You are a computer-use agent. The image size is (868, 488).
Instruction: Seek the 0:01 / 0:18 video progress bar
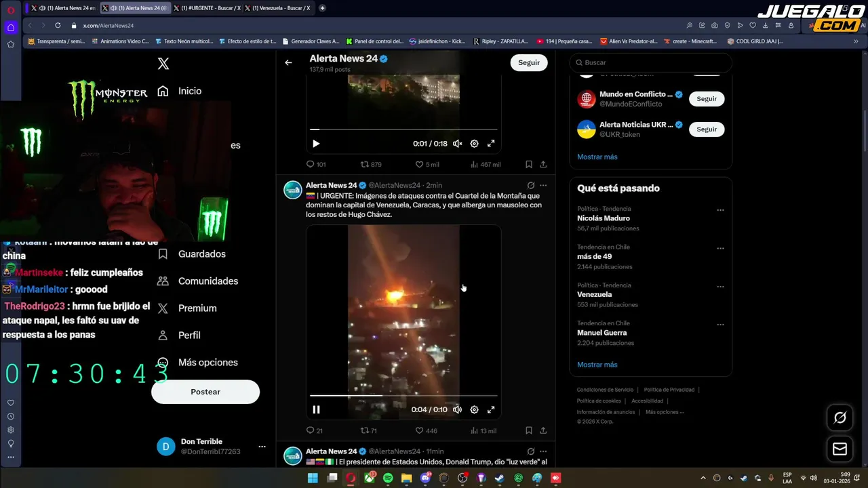(403, 129)
